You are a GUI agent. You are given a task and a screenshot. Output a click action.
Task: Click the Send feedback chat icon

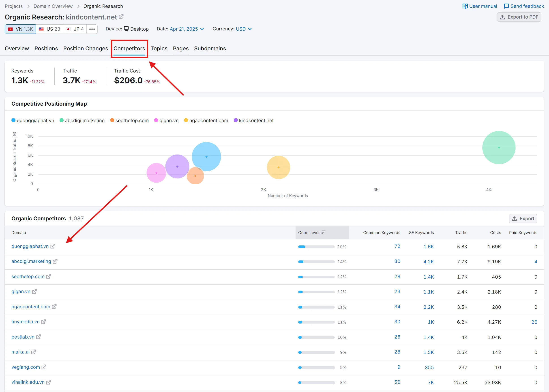tap(506, 6)
